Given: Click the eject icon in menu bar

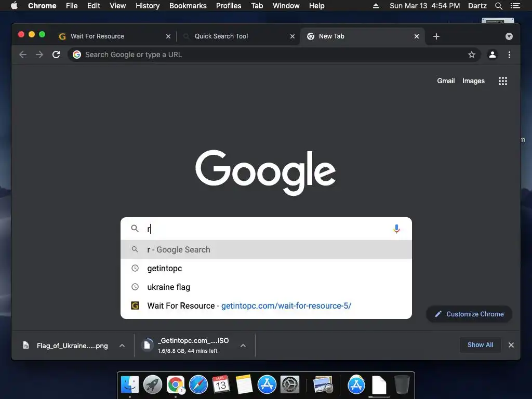Looking at the screenshot, I should [376, 6].
